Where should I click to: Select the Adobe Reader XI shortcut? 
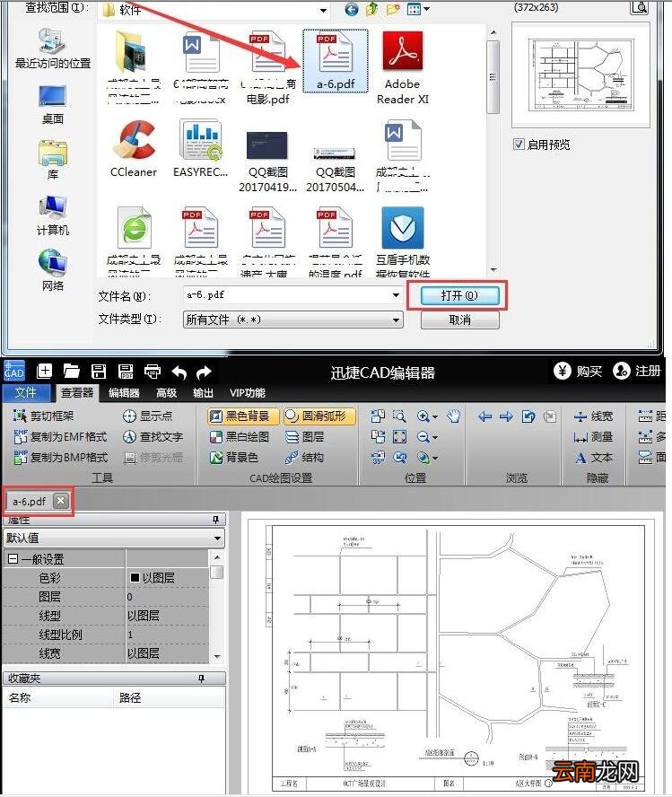(x=402, y=68)
